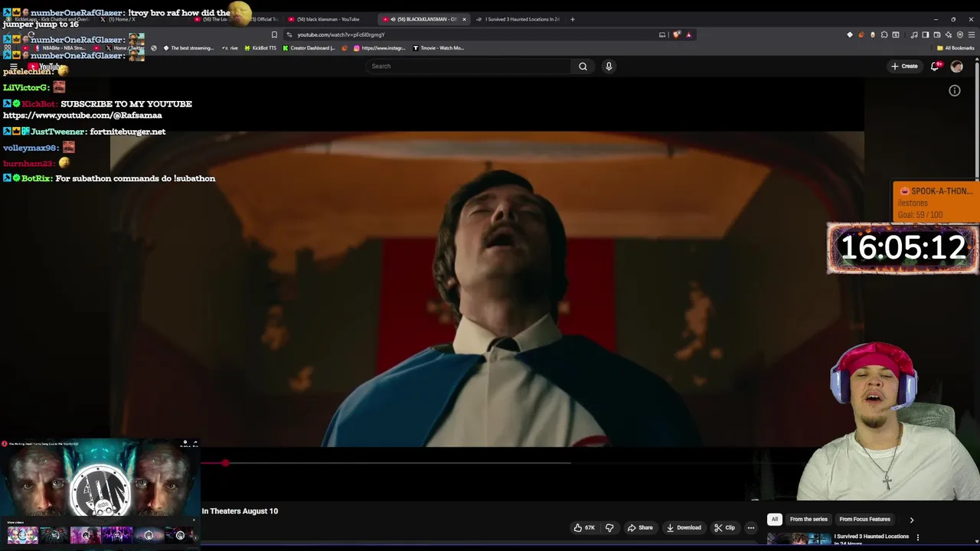Select the All filter chip
Viewport: 980px width, 551px height.
click(774, 519)
